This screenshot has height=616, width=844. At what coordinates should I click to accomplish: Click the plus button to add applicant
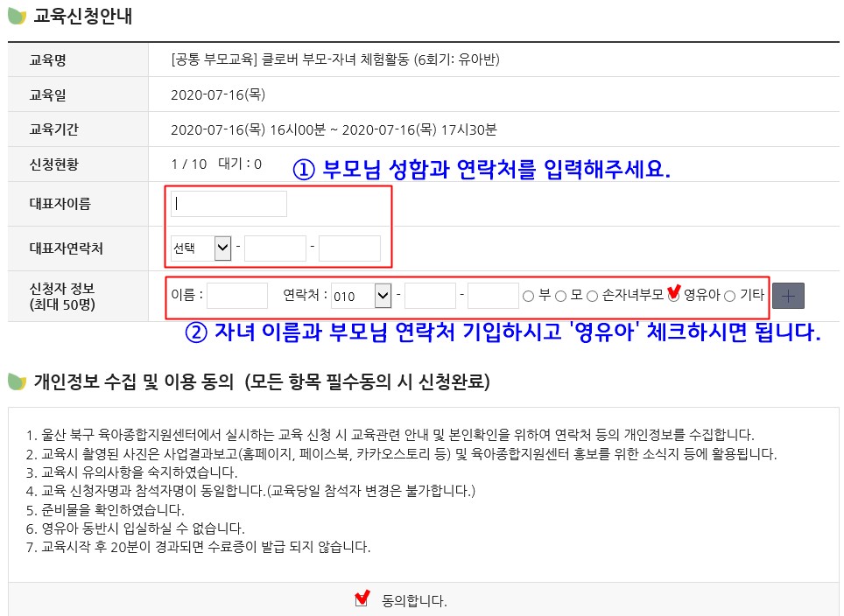[788, 296]
